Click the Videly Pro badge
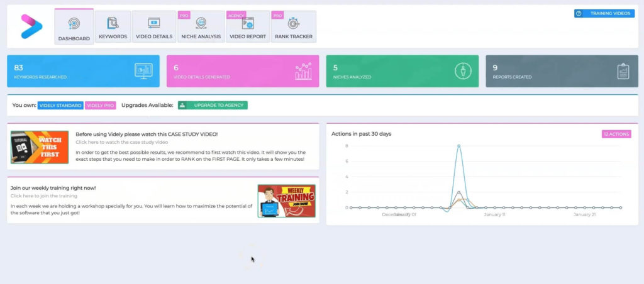 (x=101, y=106)
